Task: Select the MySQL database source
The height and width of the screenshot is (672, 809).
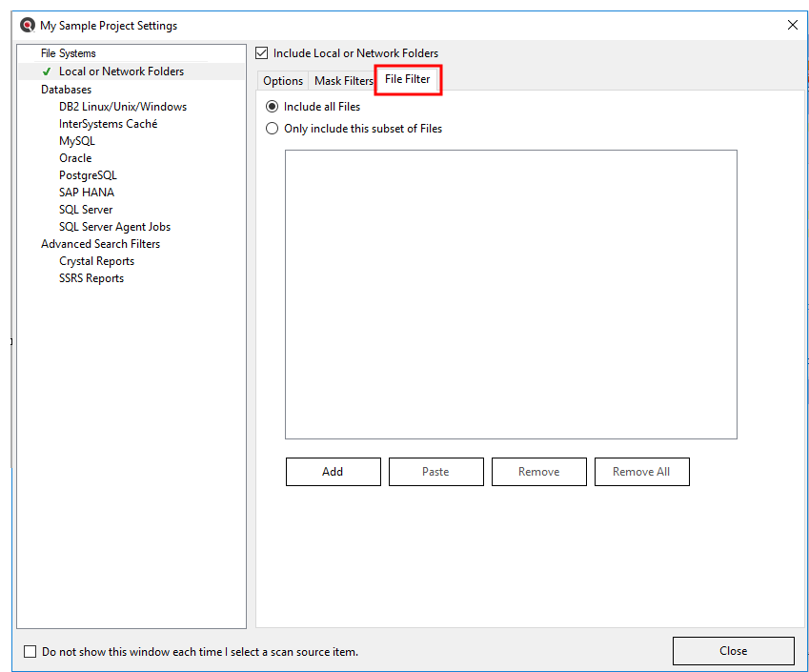Action: tap(77, 141)
